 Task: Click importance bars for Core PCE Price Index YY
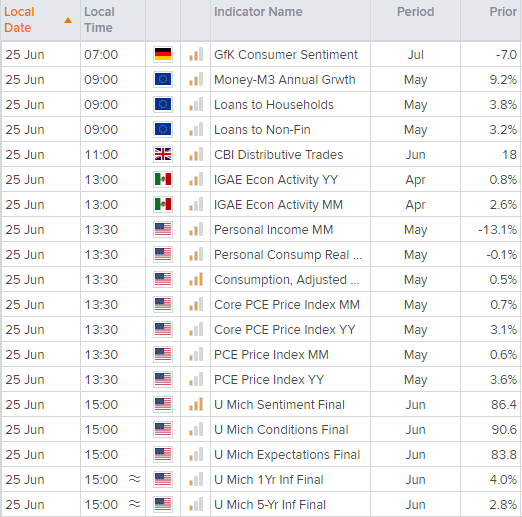click(196, 329)
